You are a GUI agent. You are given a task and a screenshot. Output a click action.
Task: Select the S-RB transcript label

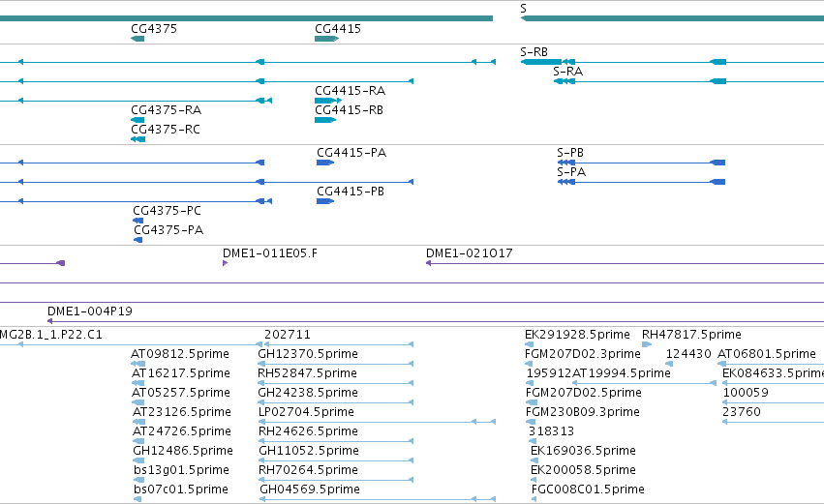[x=534, y=52]
